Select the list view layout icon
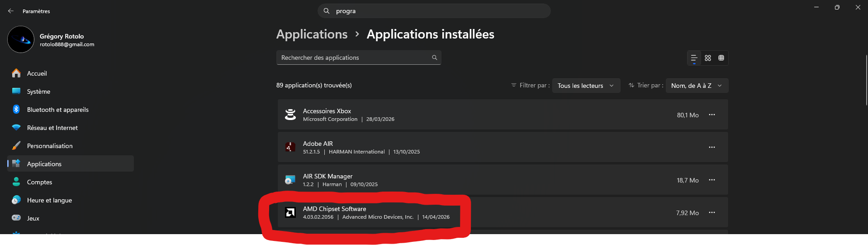Screen dimensions: 868x245 pyautogui.click(x=694, y=58)
